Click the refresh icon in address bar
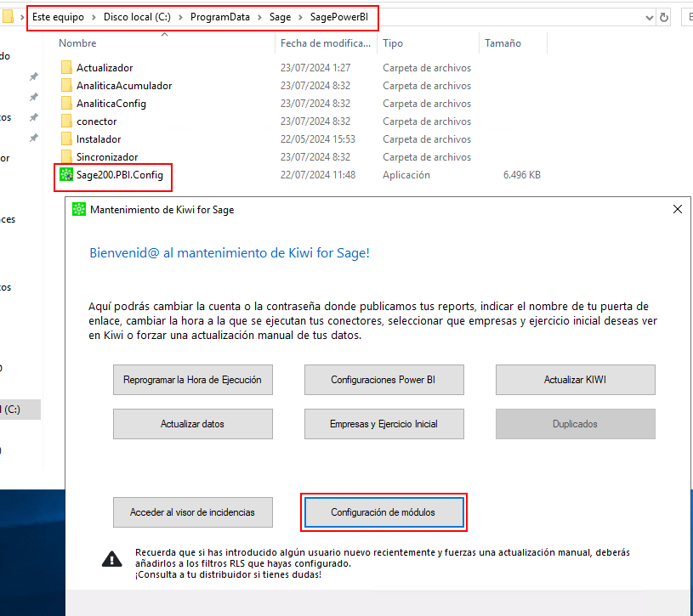693x616 pixels. point(664,17)
